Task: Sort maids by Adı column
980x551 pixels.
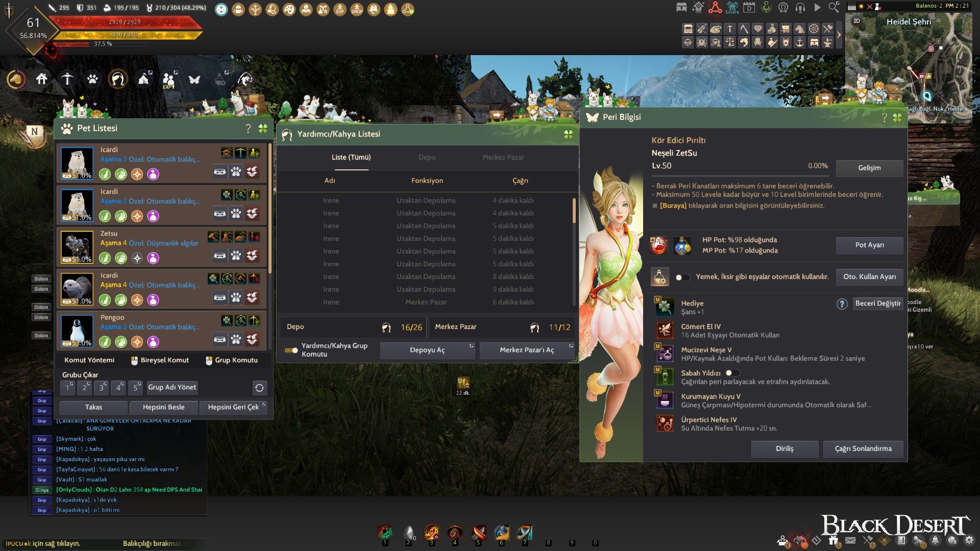Action: pos(330,181)
